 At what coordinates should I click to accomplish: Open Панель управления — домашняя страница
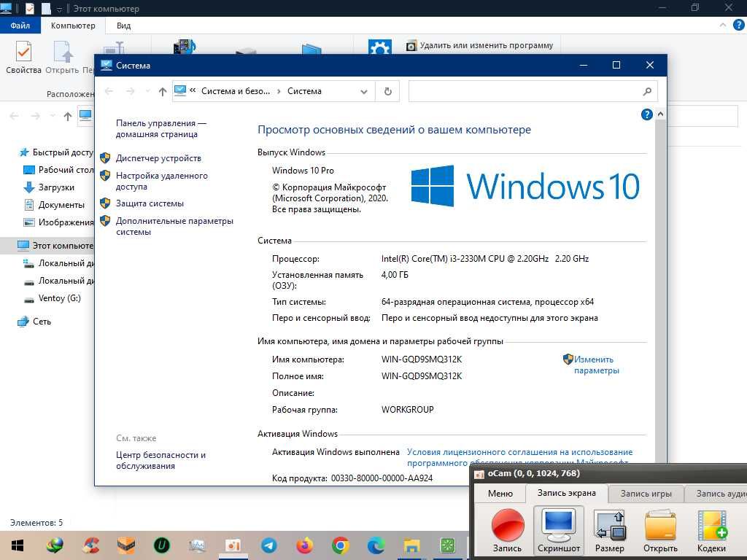click(160, 128)
